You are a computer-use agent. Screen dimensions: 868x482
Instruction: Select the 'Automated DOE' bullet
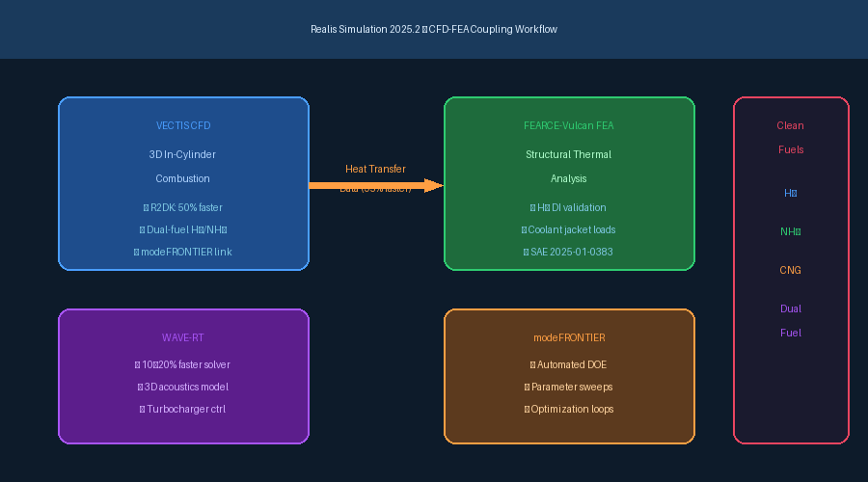(568, 364)
